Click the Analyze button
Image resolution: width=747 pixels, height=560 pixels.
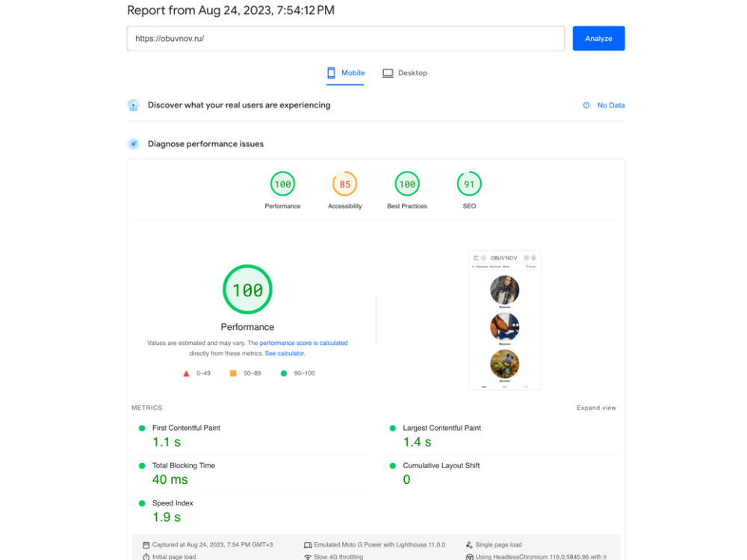598,39
